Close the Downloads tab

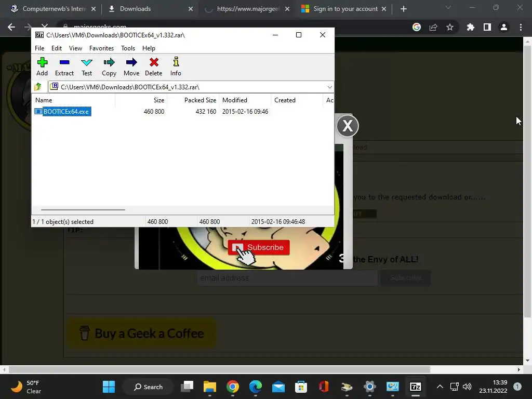click(191, 9)
